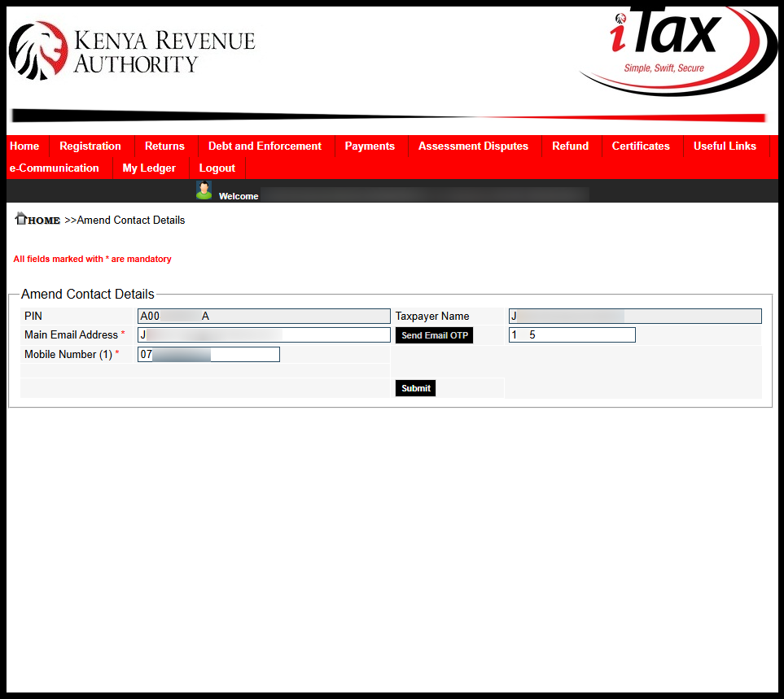The height and width of the screenshot is (699, 784).
Task: Open the Debt and Enforcement menu
Action: click(x=264, y=146)
